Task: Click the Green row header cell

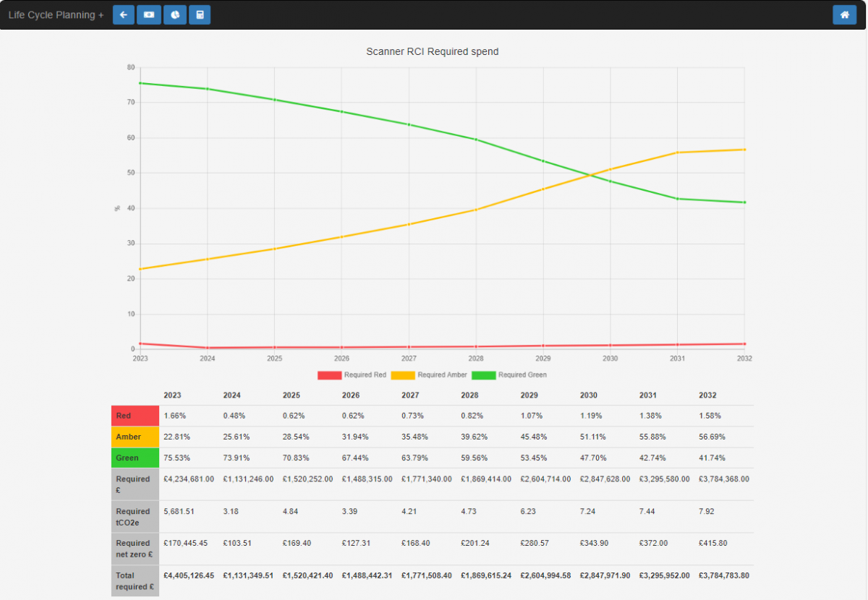Action: pos(135,458)
